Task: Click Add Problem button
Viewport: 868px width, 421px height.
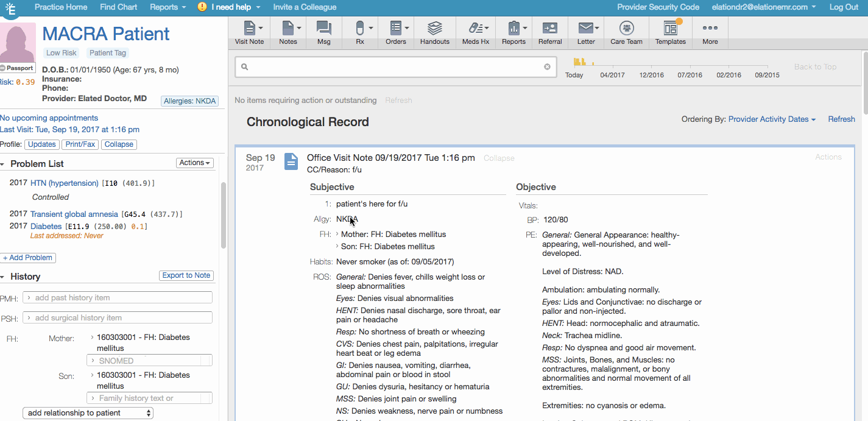Action: click(x=28, y=258)
